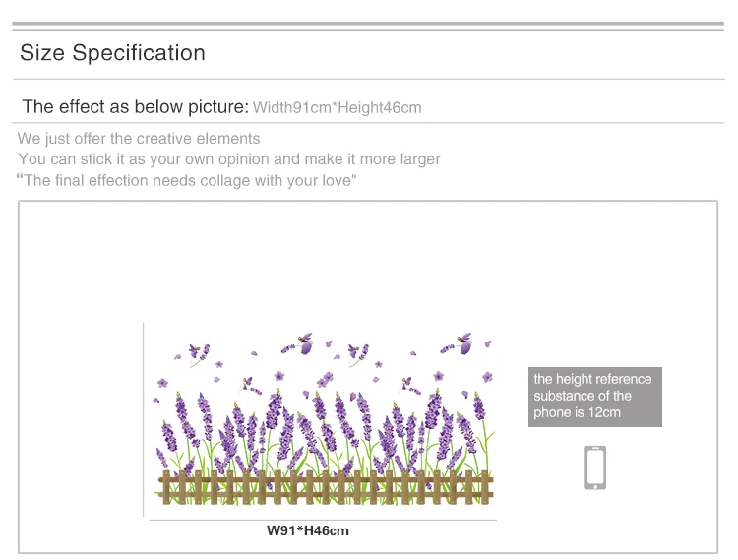Viewport: 738px width, 560px height.
Task: Click the gray phone height reference label
Action: [x=594, y=397]
